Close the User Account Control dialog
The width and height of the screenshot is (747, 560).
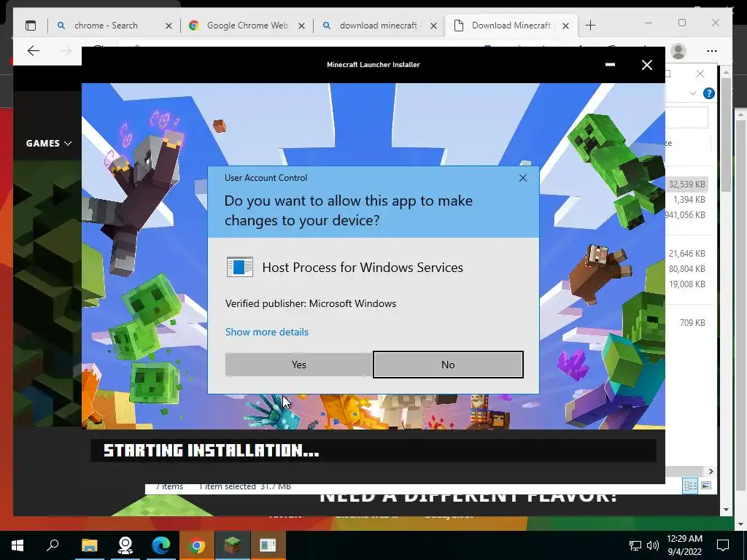pos(522,178)
